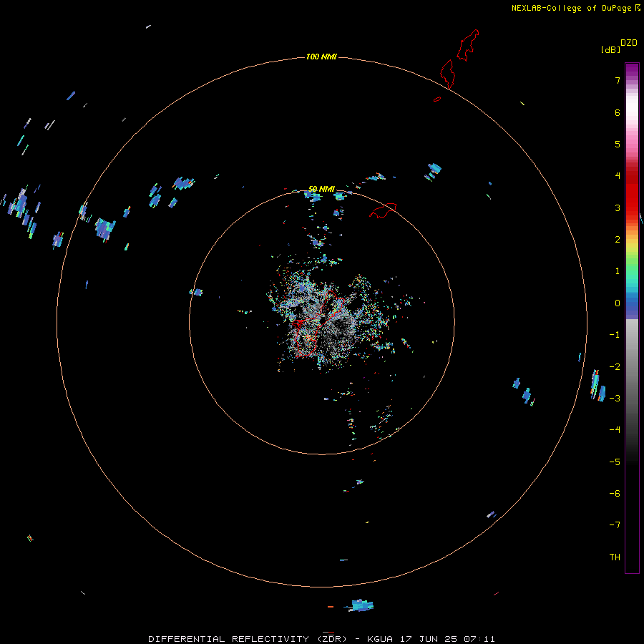Click the "-2" tick on color scale
The width and height of the screenshot is (644, 644).
pos(615,367)
